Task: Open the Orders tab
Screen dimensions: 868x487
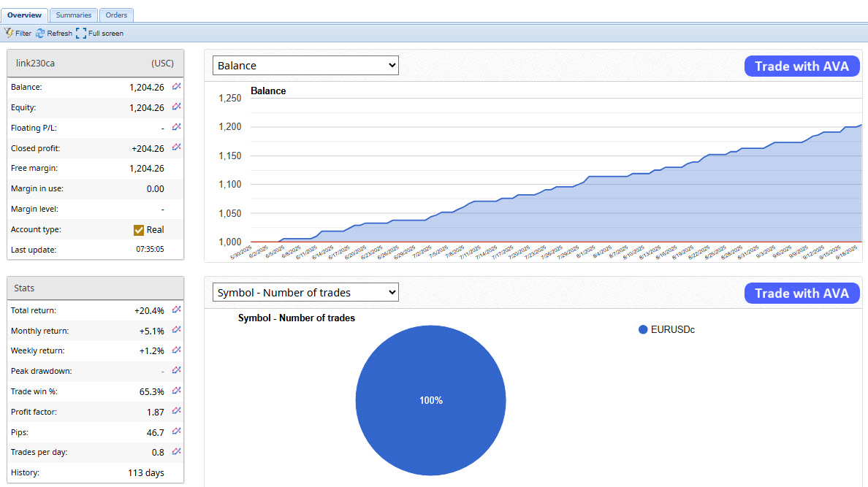Action: 116,15
